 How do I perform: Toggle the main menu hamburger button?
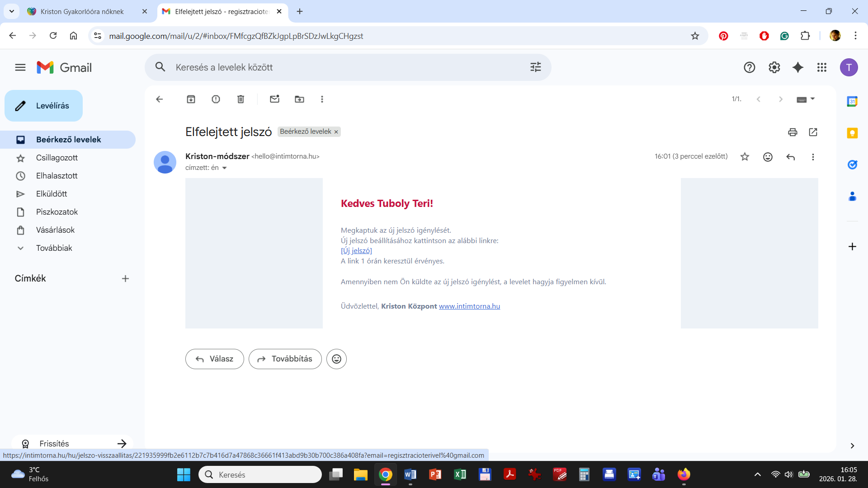(20, 67)
